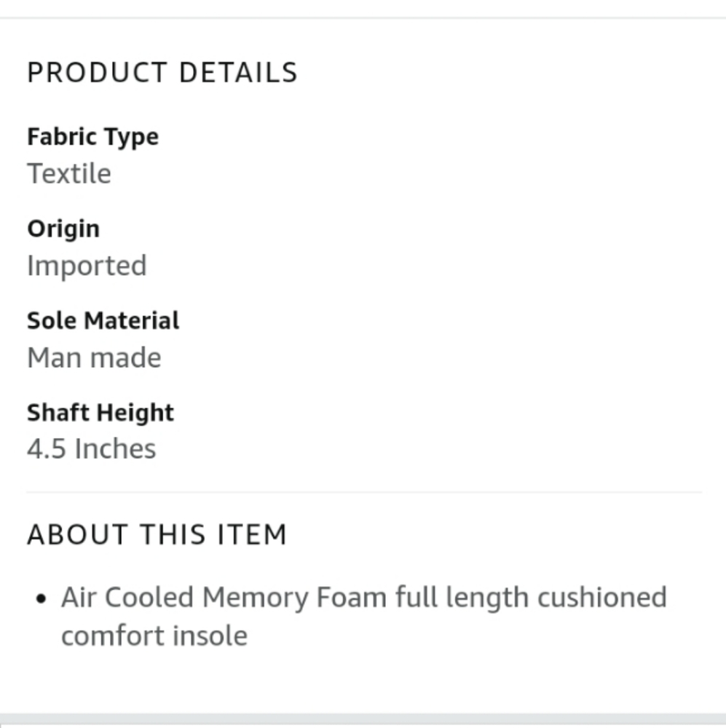Click the word Inches
726x728 pixels.
pos(115,449)
